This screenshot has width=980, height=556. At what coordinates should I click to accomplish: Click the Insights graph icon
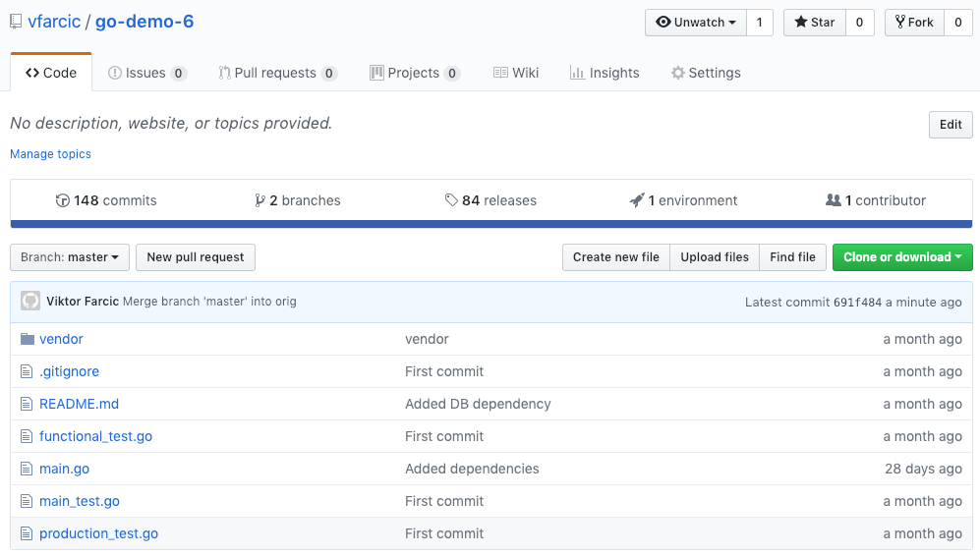[x=577, y=73]
